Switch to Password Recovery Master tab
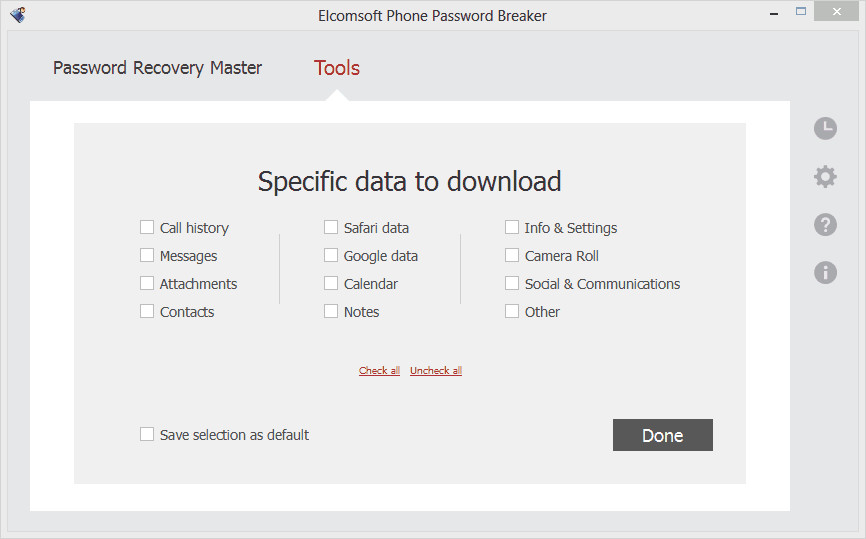Screen dimensions: 866x539 coord(157,68)
